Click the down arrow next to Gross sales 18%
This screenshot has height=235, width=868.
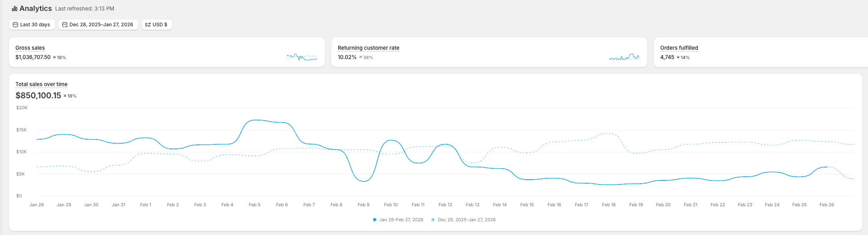click(x=54, y=57)
